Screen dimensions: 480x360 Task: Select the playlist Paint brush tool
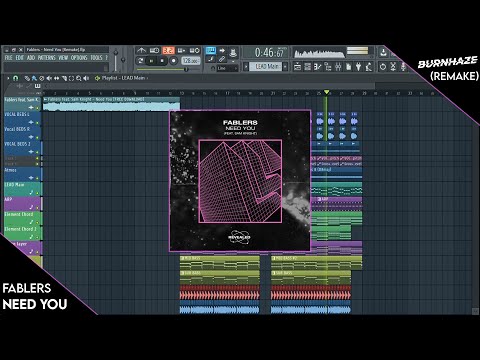[x=34, y=78]
